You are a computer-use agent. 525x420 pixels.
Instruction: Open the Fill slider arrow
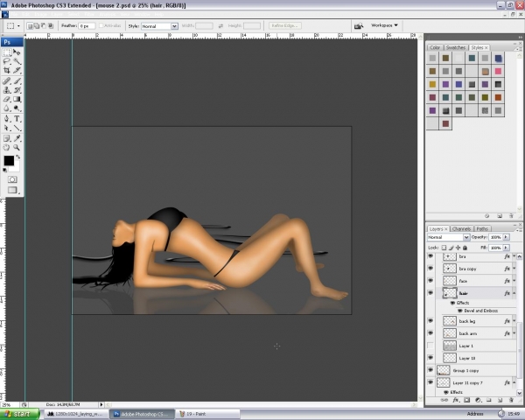tap(506, 248)
